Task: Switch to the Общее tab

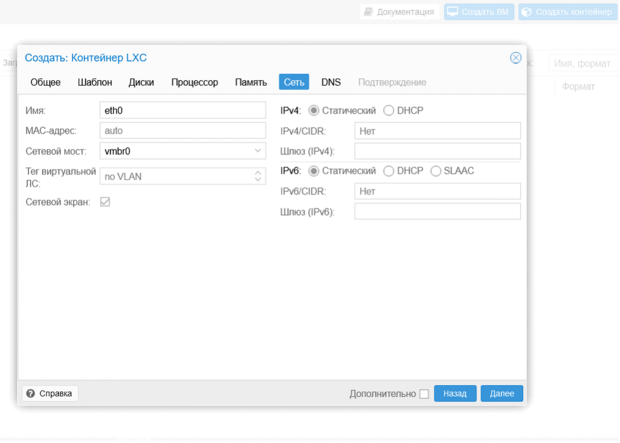Action: point(45,82)
